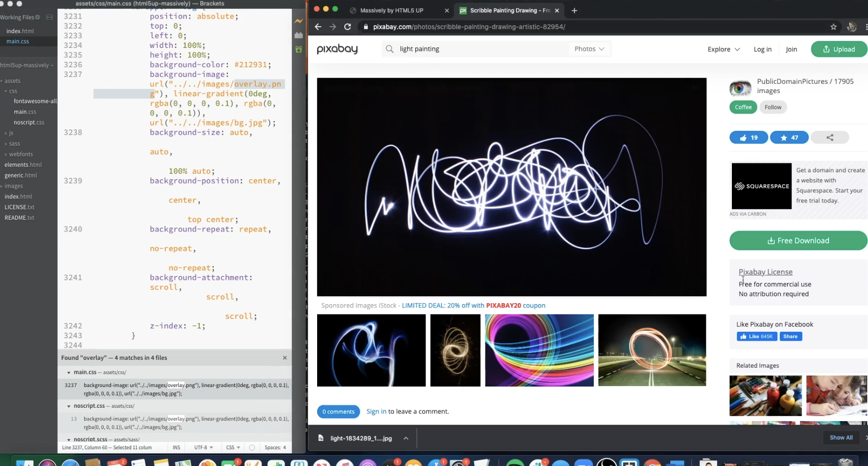Open Photos search filter dropdown
Screen dimensions: 868x466
[x=589, y=49]
